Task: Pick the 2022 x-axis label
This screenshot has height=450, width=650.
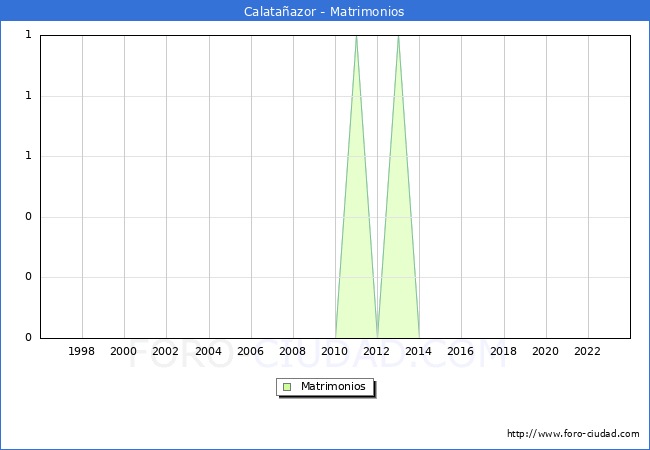Action: 587,352
